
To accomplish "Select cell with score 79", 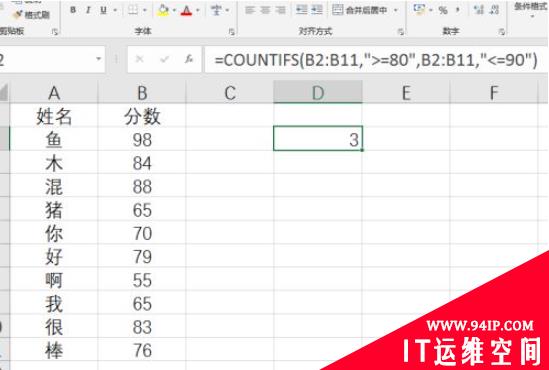I will pos(142,256).
